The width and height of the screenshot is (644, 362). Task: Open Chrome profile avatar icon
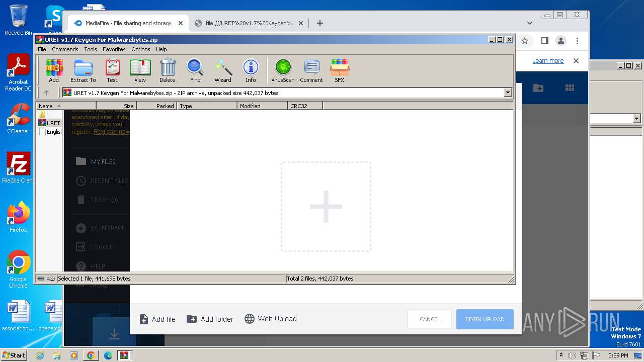click(561, 41)
